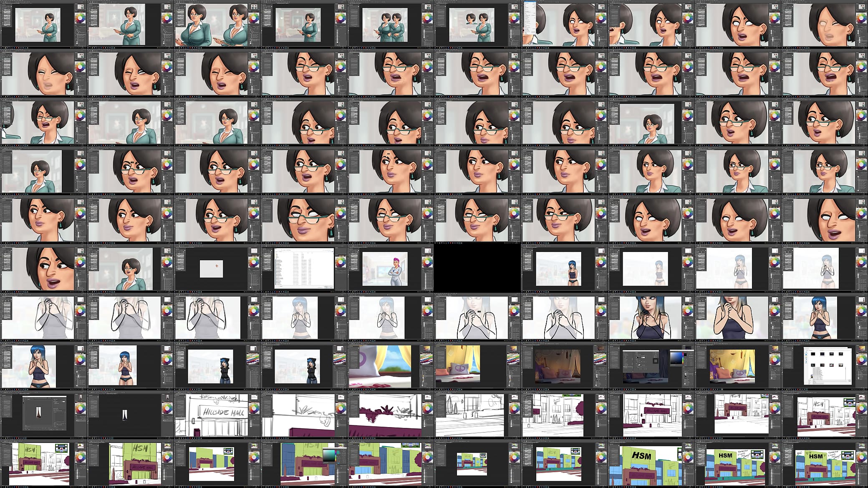
Task: Click the frame with the file-open dialog of dark thumbnails
Action: coord(824,365)
